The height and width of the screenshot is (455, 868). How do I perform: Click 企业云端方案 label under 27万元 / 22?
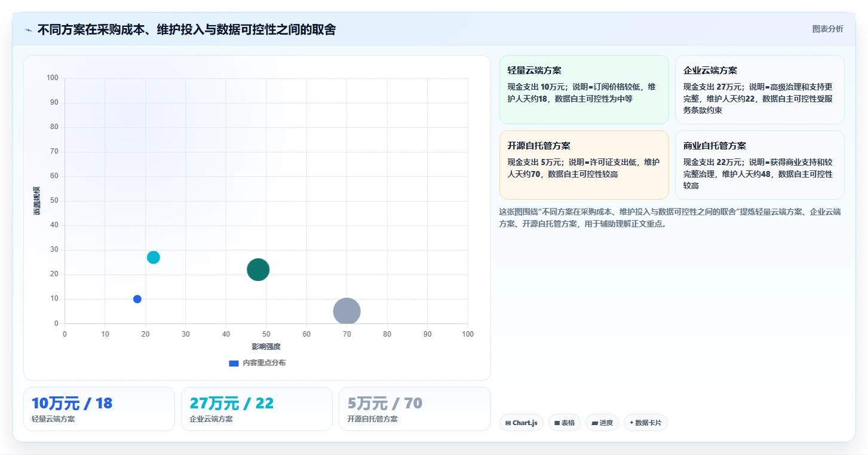point(211,419)
